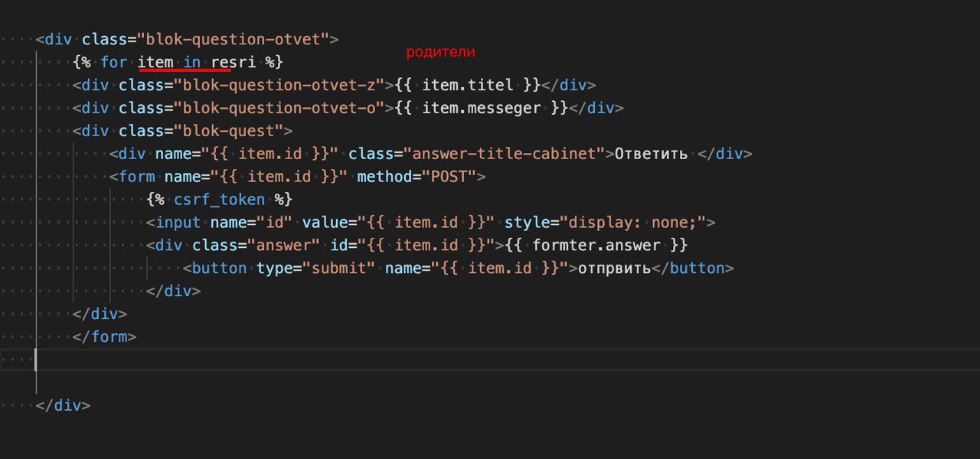Place cursor on "resri" in the for loop
Viewport: 980px width, 459px height.
(x=234, y=62)
